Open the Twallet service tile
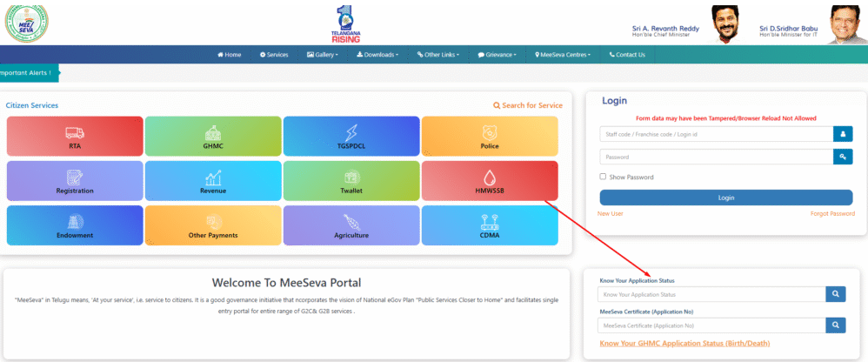The image size is (868, 362). click(x=351, y=180)
